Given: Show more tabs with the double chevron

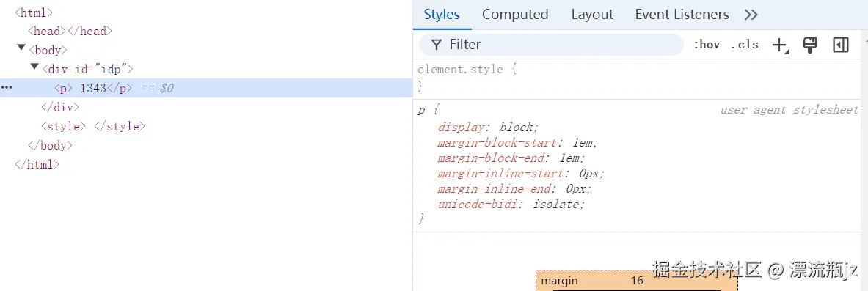Looking at the screenshot, I should (x=751, y=15).
